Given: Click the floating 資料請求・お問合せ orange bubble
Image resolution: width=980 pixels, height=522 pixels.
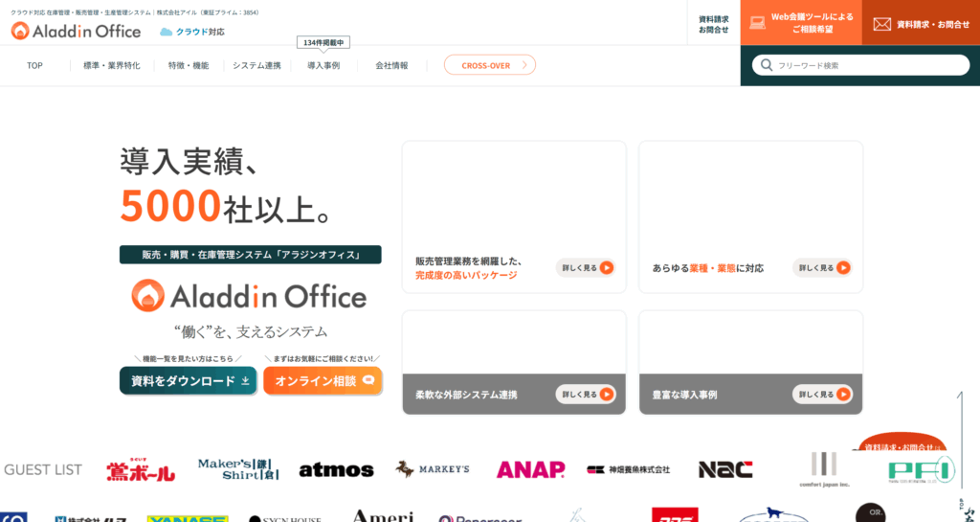Looking at the screenshot, I should [902, 442].
